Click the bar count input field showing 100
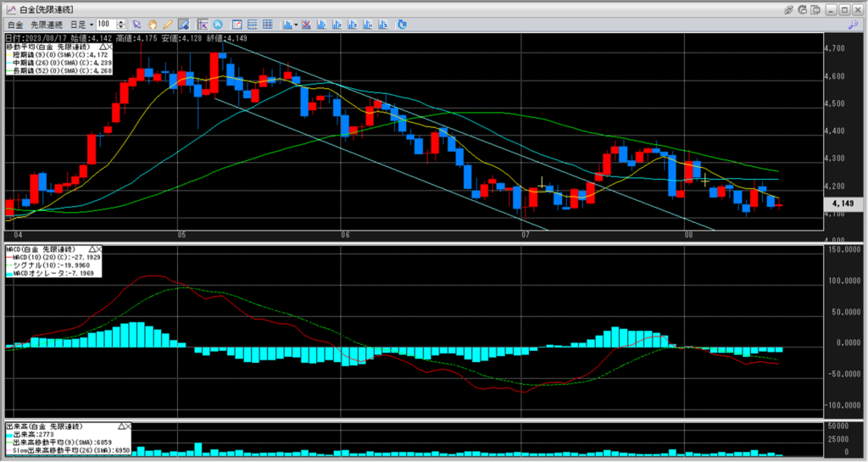868x462 pixels. click(105, 25)
